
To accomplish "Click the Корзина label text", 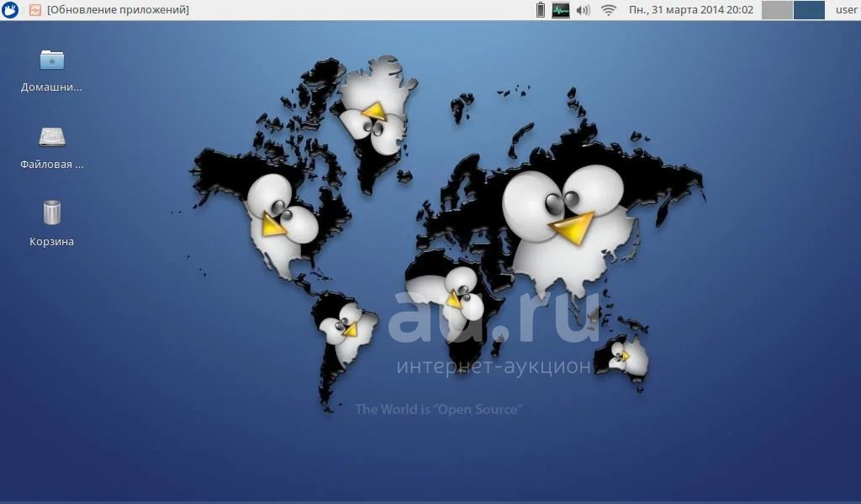I will pyautogui.click(x=51, y=242).
